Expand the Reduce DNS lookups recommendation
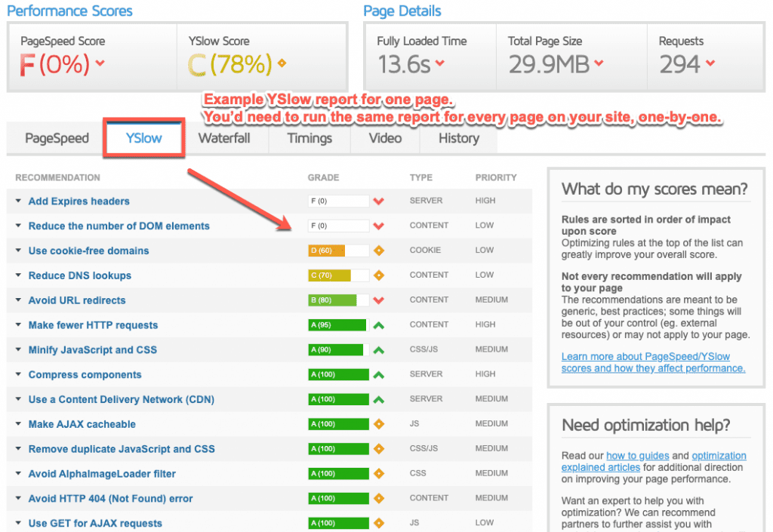Image resolution: width=773 pixels, height=532 pixels. click(x=79, y=275)
